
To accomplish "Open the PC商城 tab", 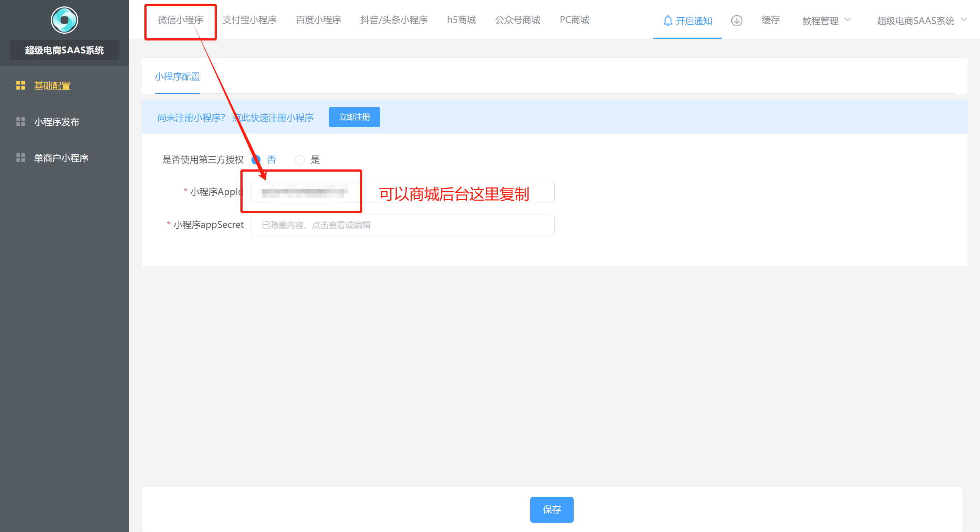I will (574, 20).
